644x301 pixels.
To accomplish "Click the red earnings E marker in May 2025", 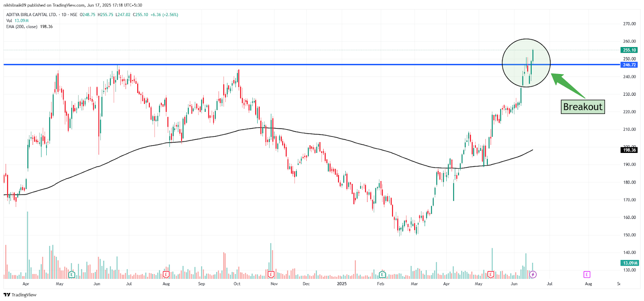I will [491, 274].
